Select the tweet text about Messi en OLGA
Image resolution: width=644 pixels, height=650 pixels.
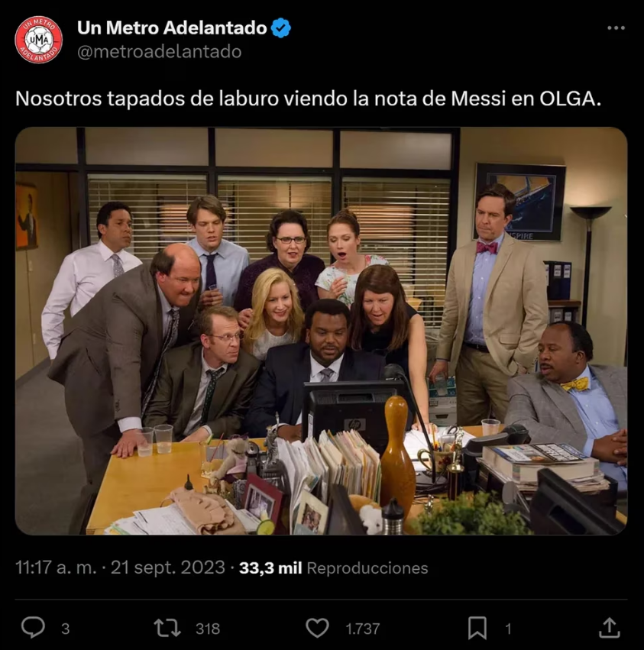308,99
